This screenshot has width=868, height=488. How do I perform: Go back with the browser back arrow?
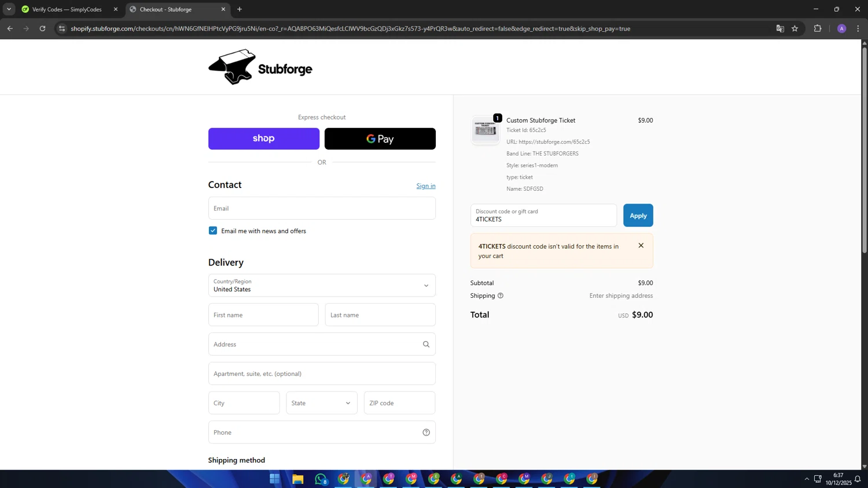point(10,28)
